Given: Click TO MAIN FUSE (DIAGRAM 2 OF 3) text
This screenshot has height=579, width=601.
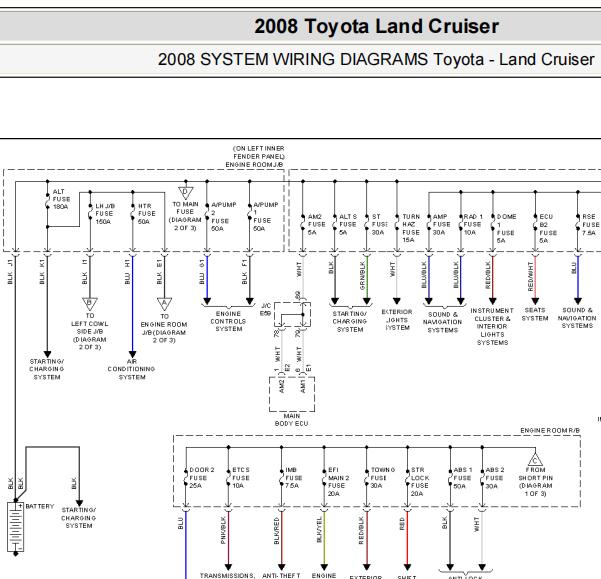Looking at the screenshot, I should point(185,216).
